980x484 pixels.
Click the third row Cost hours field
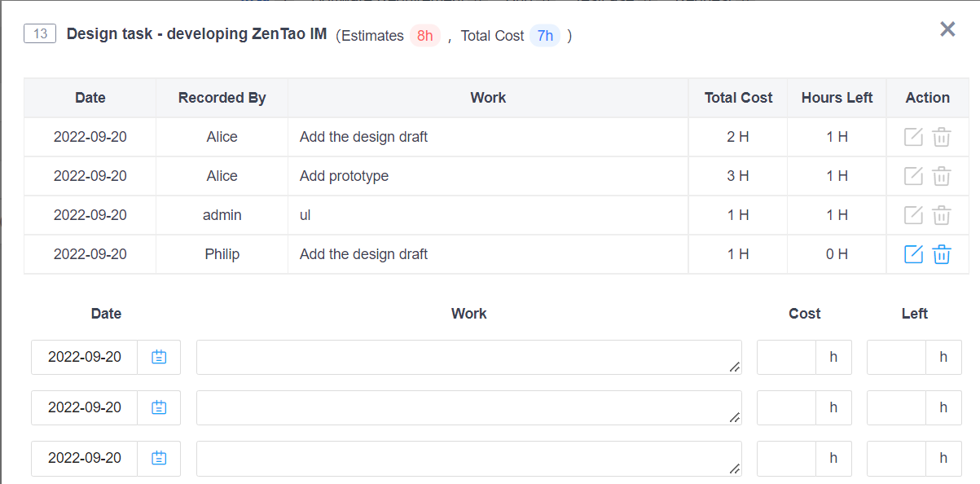(x=786, y=458)
